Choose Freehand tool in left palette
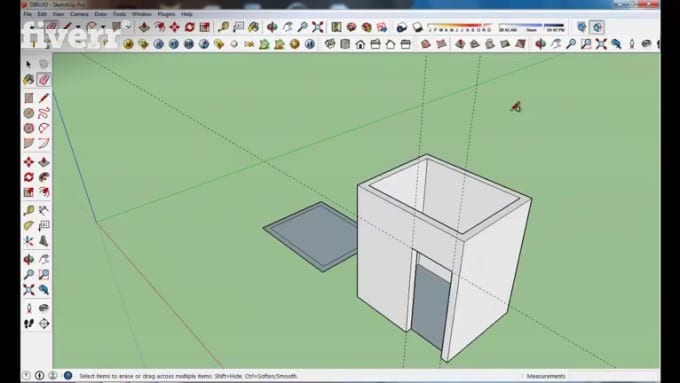The image size is (680, 383). (43, 113)
